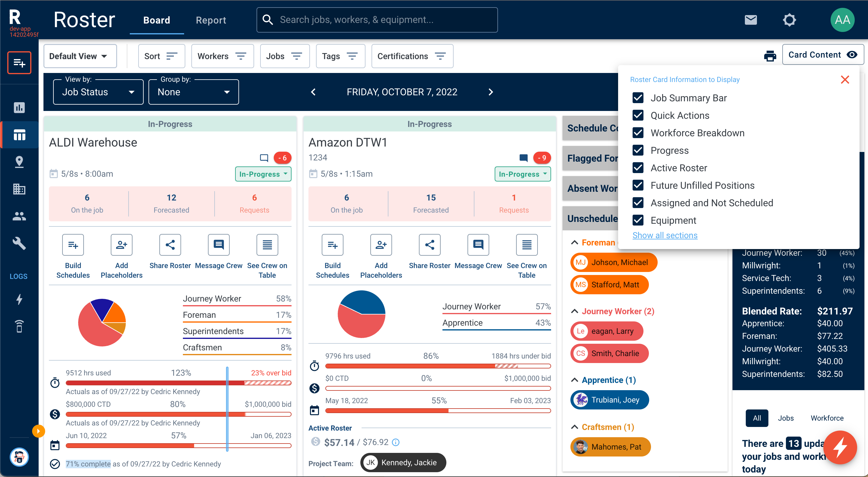This screenshot has width=868, height=477.
Task: Click Add Placeholders icon on ALDI Warehouse
Action: (x=121, y=245)
